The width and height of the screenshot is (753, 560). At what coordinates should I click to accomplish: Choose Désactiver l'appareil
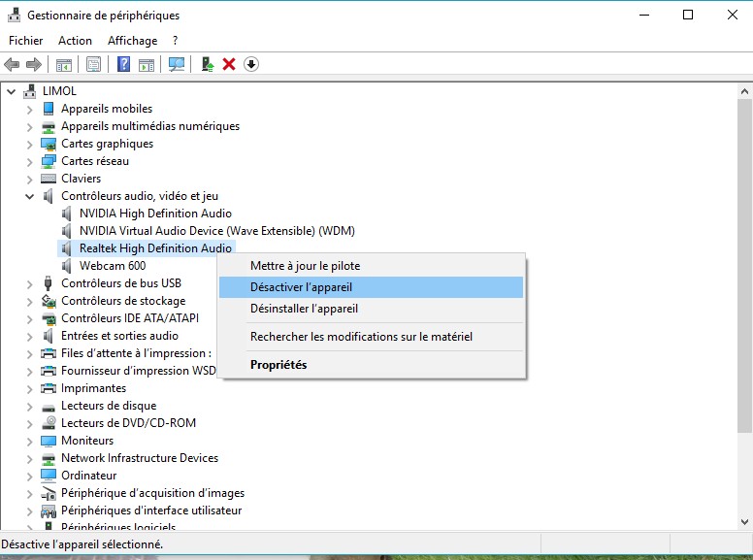click(x=372, y=287)
